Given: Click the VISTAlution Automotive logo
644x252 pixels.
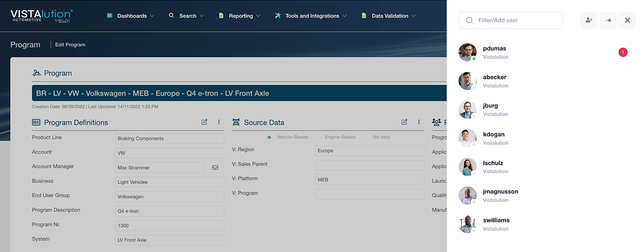Looking at the screenshot, I should (x=42, y=16).
